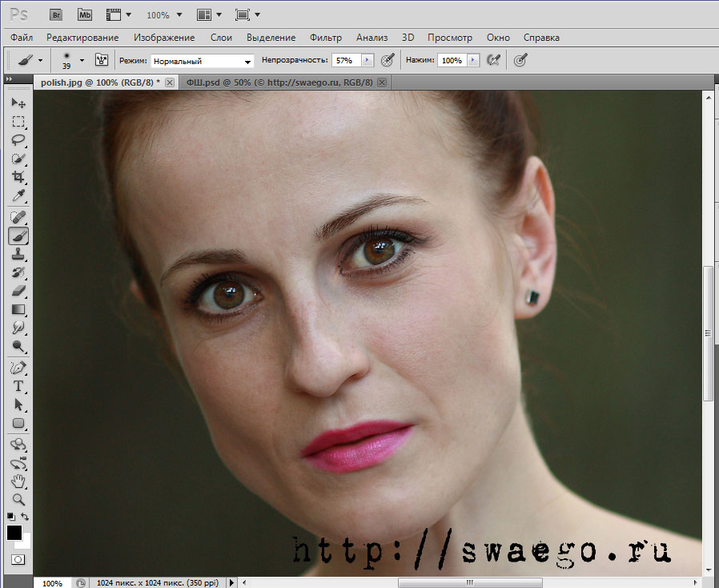The height and width of the screenshot is (588, 719).
Task: Swap foreground and background colors
Action: pyautogui.click(x=25, y=518)
